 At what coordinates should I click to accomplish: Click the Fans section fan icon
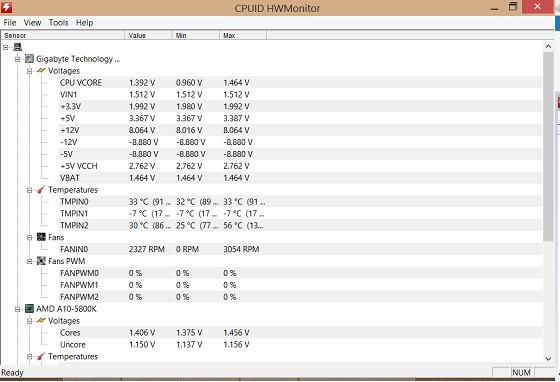41,237
